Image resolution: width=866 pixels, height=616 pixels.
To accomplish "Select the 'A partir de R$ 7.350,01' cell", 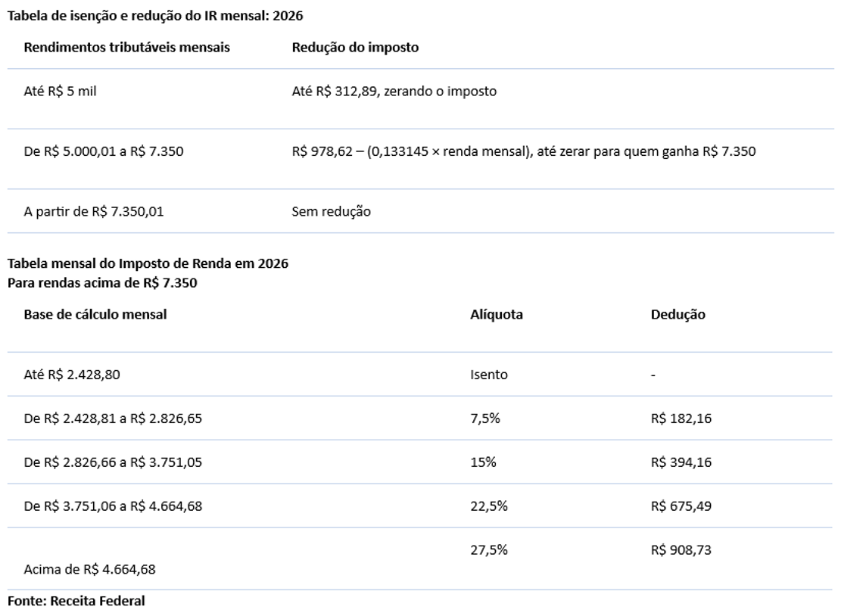I will coord(94,212).
